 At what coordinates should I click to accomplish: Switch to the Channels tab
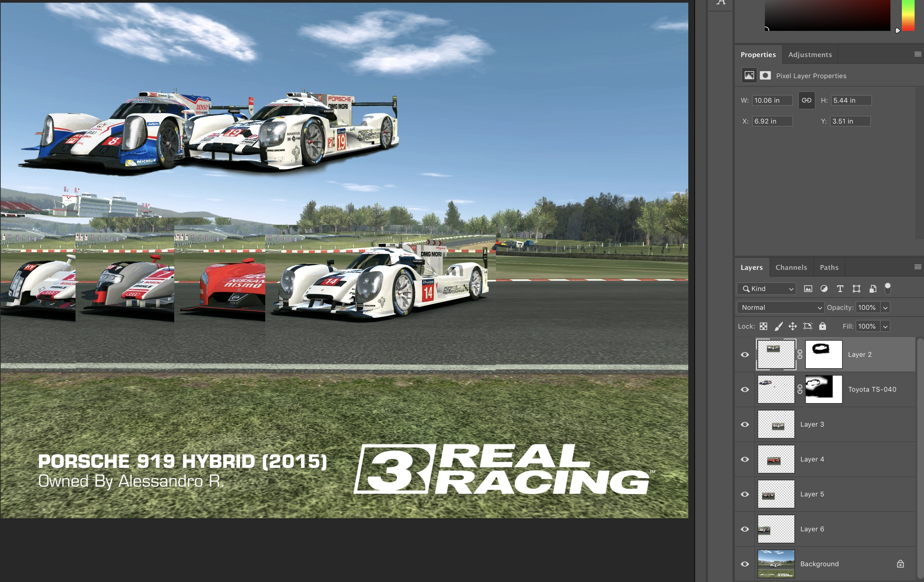(x=791, y=268)
